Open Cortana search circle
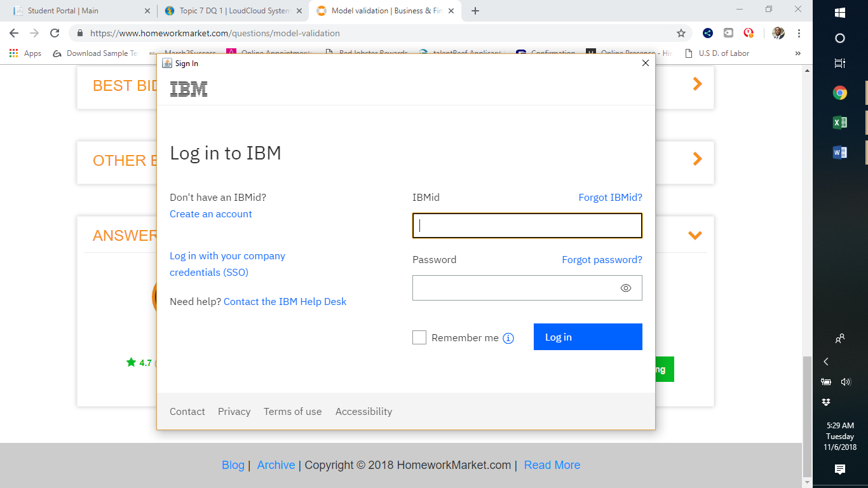 tap(839, 38)
